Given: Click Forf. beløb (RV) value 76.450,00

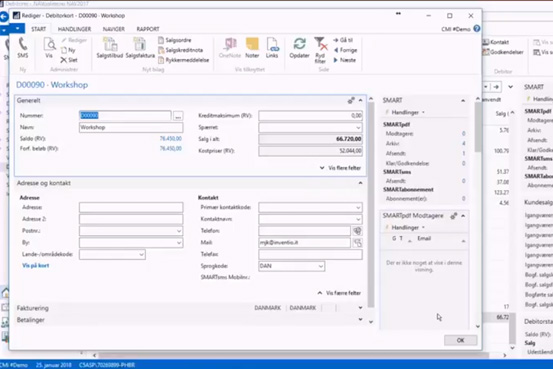Looking at the screenshot, I should (171, 149).
